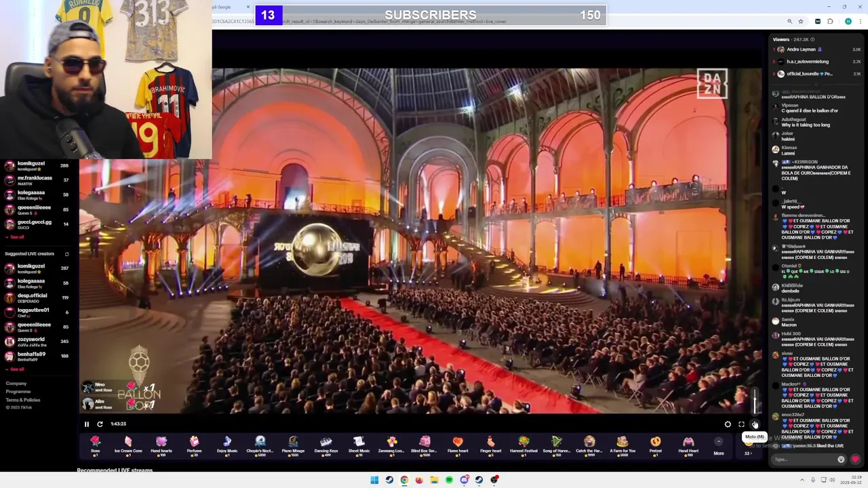Send the Zanmang Loopy gift
Viewport: 868px width, 488px height.
point(391,445)
